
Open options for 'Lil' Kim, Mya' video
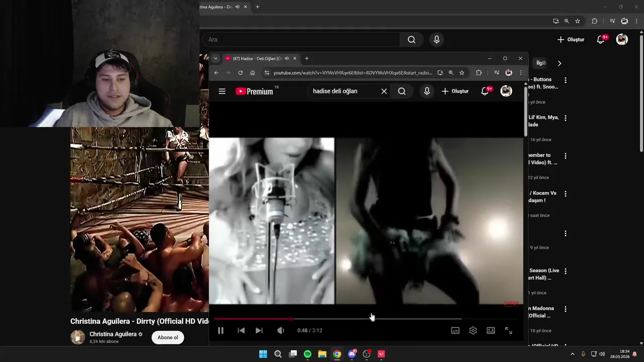coord(566,118)
